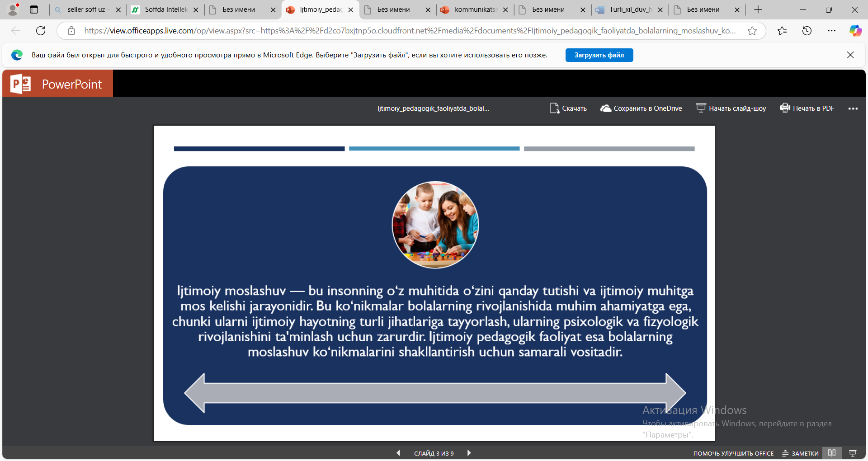Click the PowerPoint logo icon

pyautogui.click(x=21, y=84)
